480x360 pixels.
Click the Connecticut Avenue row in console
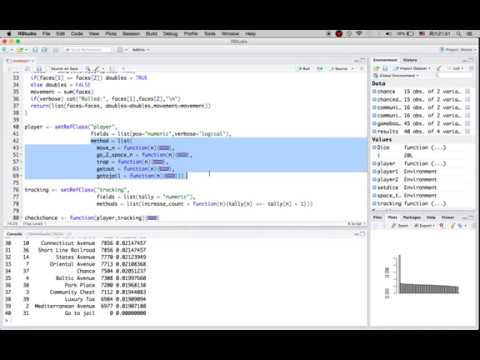click(x=76, y=243)
